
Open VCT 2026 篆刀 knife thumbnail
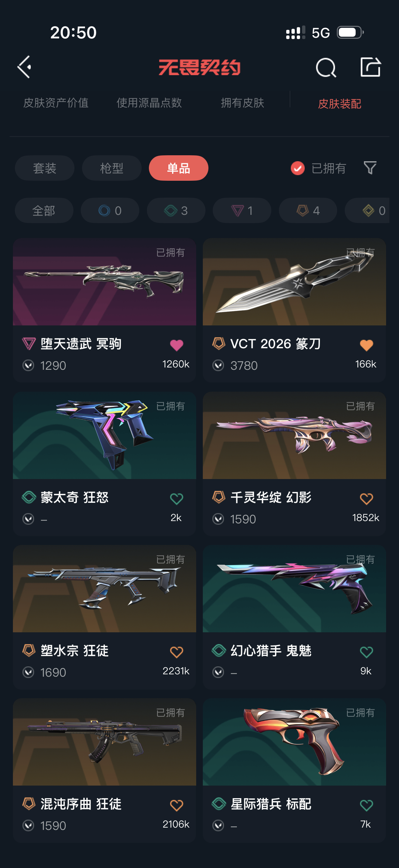click(294, 282)
